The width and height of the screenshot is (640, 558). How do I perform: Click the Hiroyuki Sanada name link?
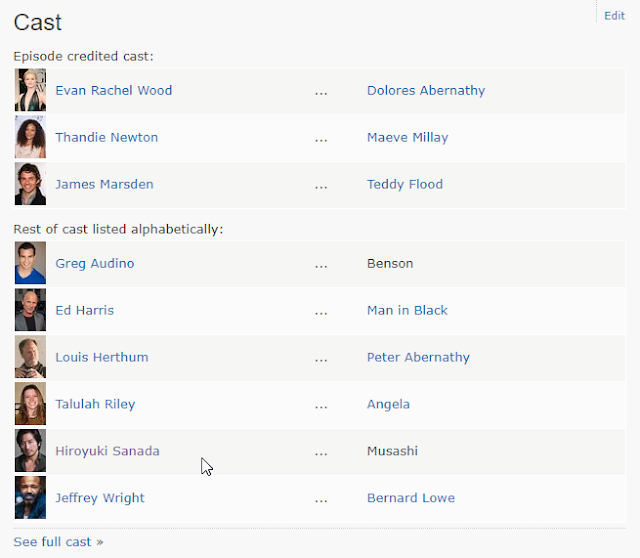tap(107, 451)
